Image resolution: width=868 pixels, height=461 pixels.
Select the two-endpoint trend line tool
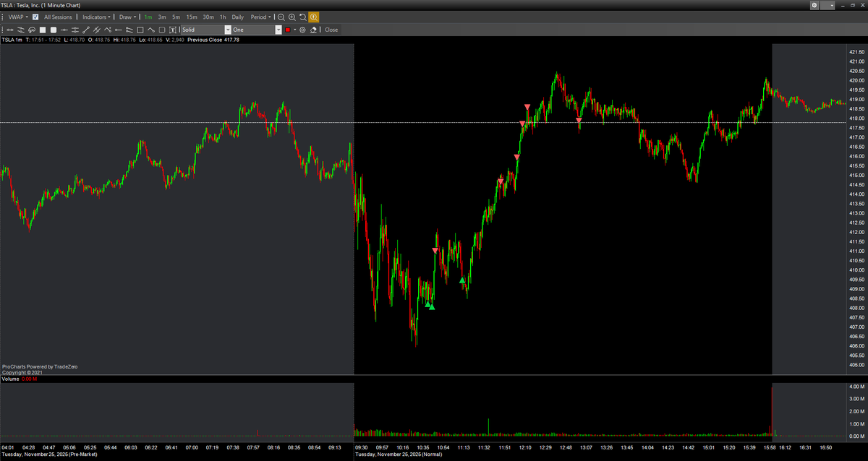10,30
